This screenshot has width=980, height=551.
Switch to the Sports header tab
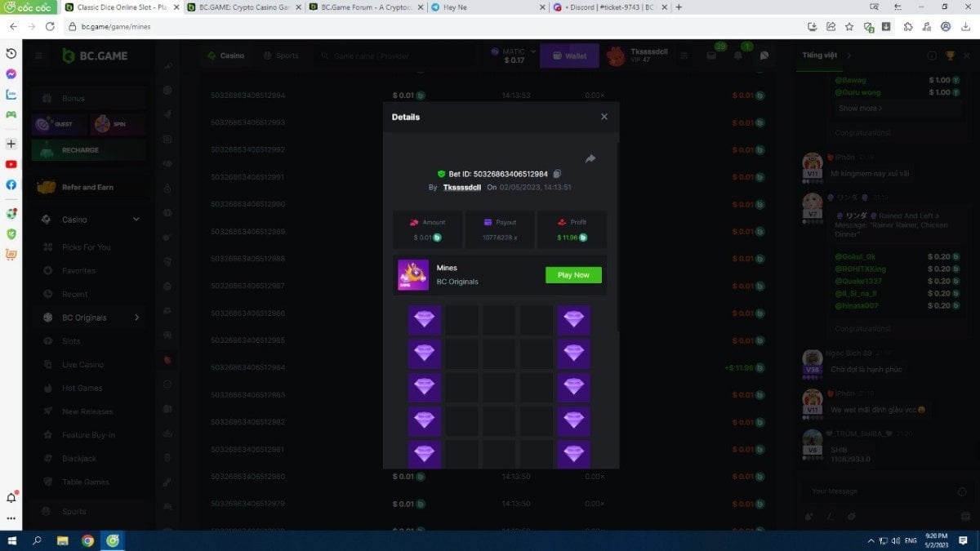[x=281, y=56]
